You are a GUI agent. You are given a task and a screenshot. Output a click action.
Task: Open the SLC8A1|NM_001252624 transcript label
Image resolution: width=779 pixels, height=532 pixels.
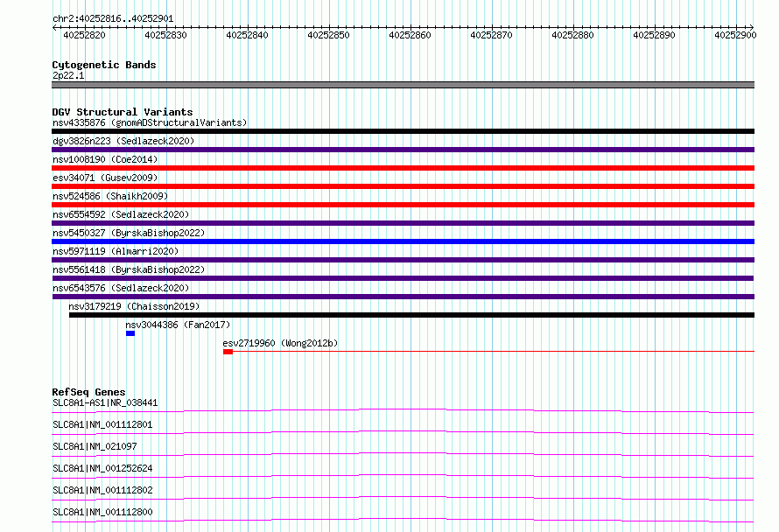[x=102, y=468]
